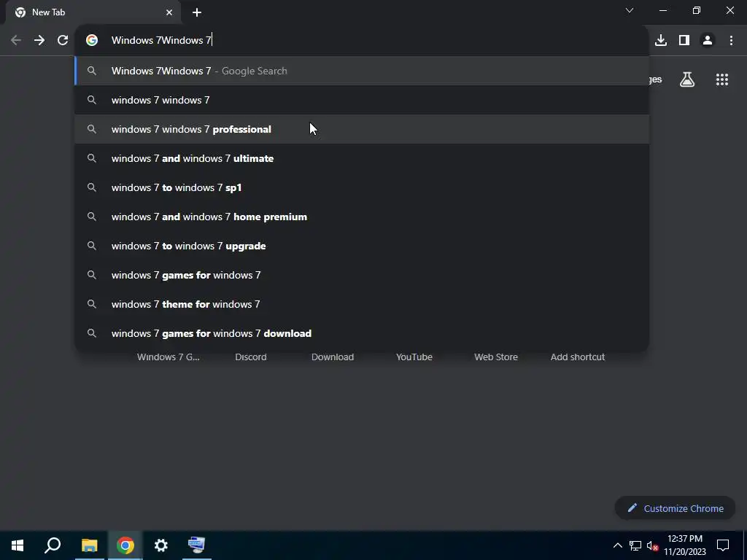747x560 pixels.
Task: Click the browser forward arrow
Action: pos(39,40)
